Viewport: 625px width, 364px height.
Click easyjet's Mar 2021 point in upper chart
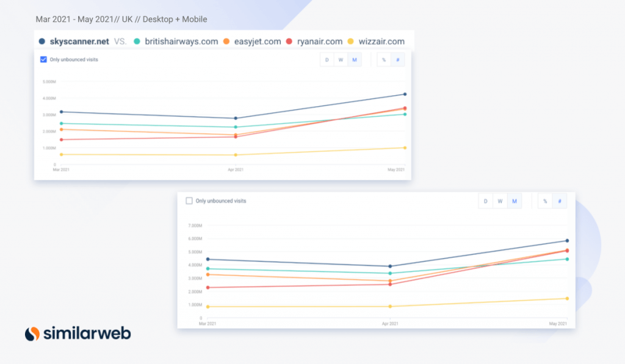(x=62, y=129)
